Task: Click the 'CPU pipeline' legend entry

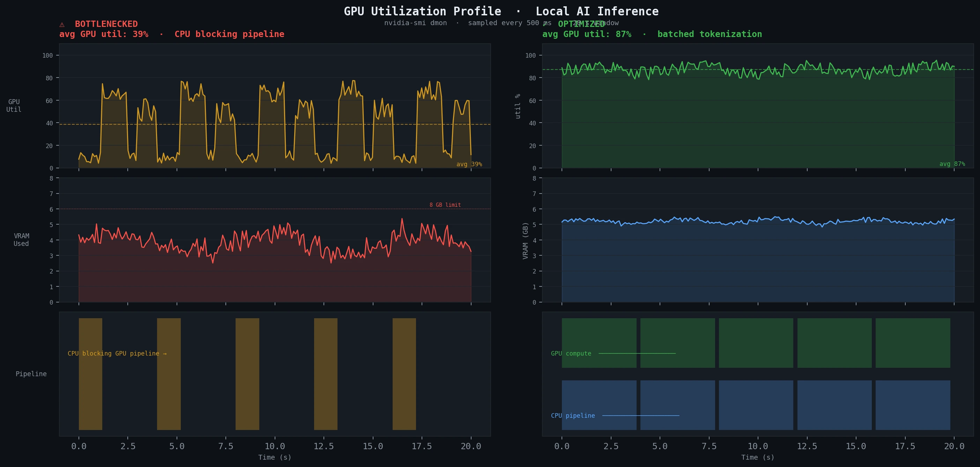Action: click(x=573, y=416)
